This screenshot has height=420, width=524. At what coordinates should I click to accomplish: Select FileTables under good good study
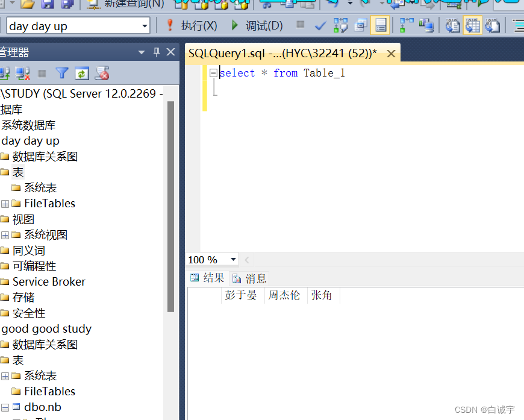[49, 391]
